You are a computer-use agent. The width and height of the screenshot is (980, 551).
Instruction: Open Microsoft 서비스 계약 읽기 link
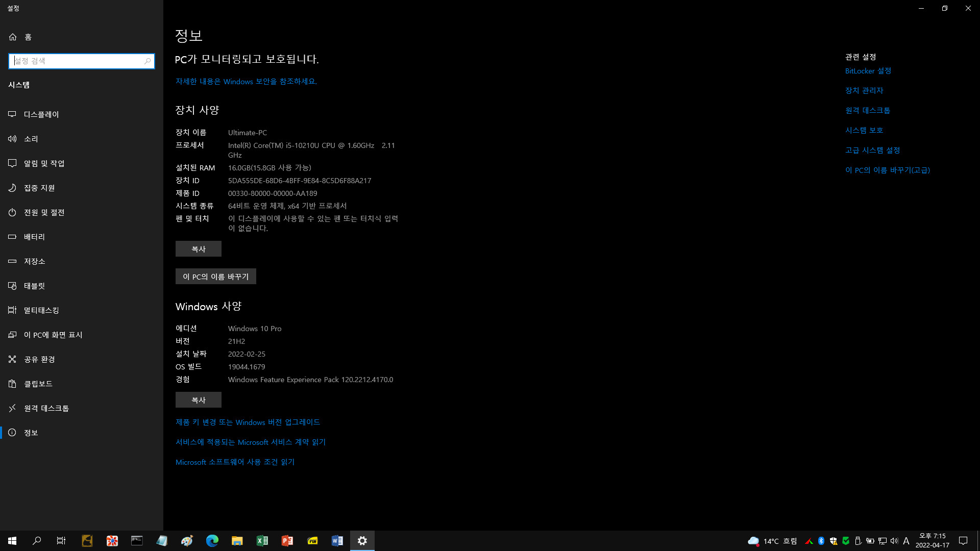(251, 442)
